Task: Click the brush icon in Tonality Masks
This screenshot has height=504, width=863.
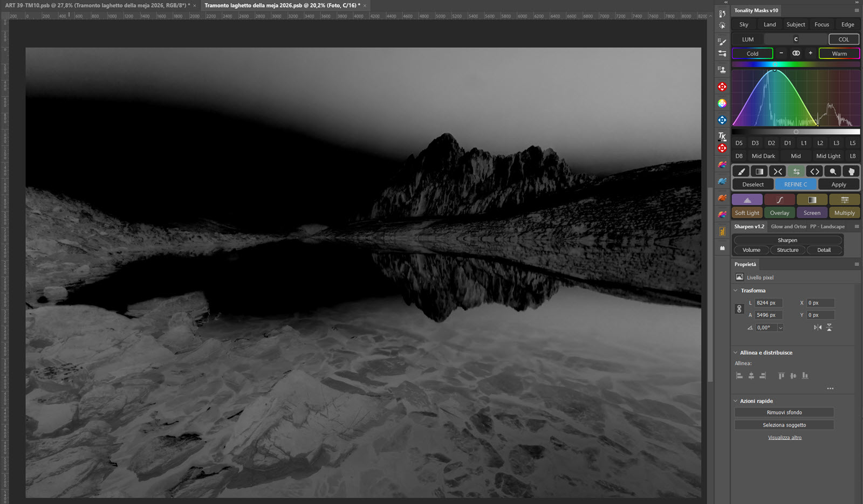Action: click(742, 171)
